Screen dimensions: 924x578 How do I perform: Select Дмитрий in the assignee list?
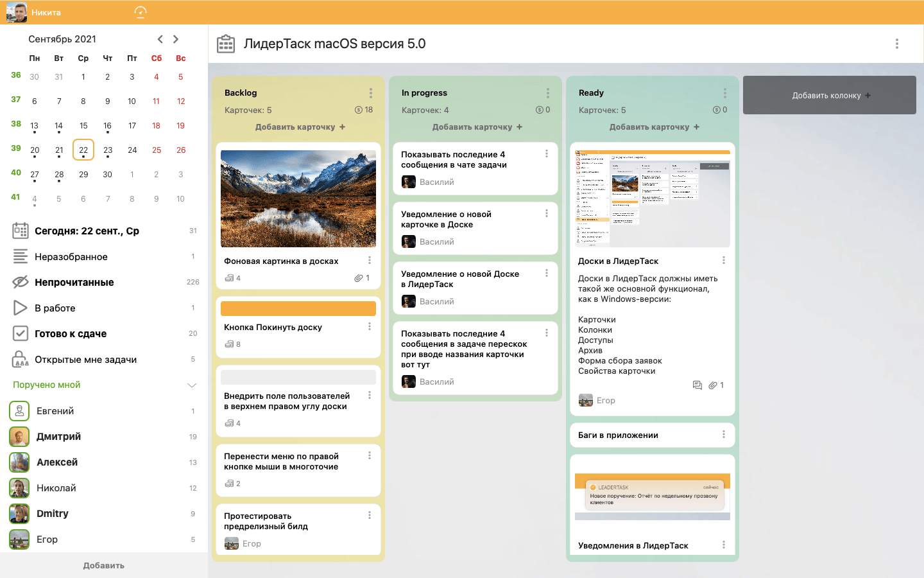[104, 437]
